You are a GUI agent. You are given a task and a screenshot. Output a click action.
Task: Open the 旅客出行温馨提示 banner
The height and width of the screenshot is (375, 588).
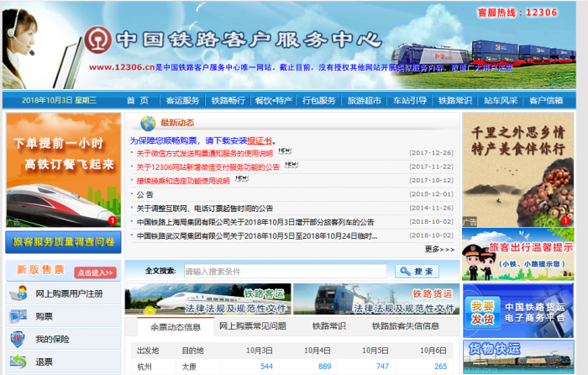click(x=518, y=255)
